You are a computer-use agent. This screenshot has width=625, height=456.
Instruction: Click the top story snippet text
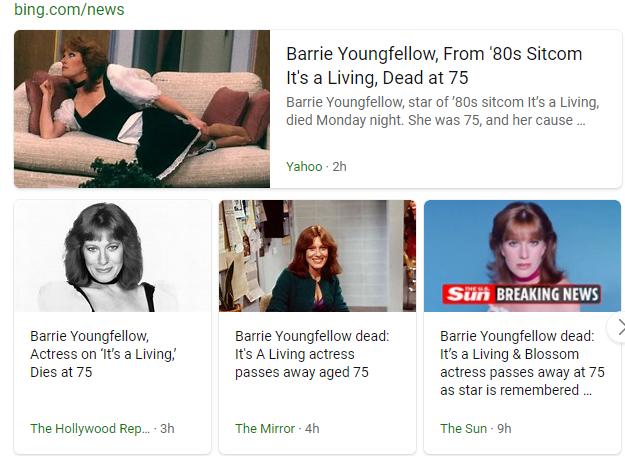tap(442, 111)
